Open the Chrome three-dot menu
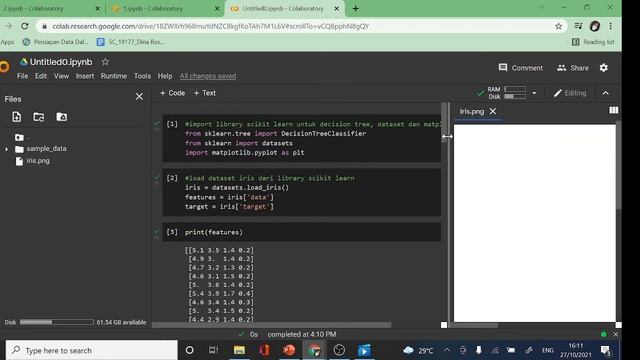 pyautogui.click(x=611, y=26)
